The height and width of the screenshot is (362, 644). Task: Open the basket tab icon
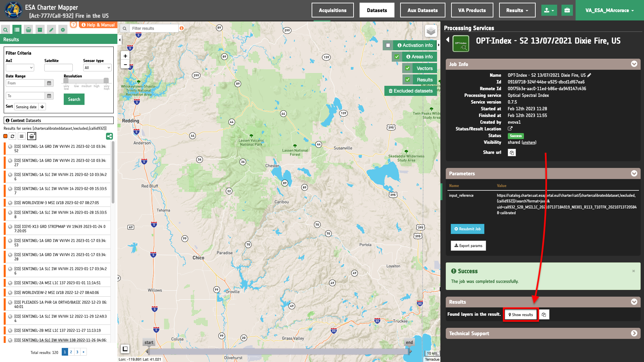[x=29, y=30]
